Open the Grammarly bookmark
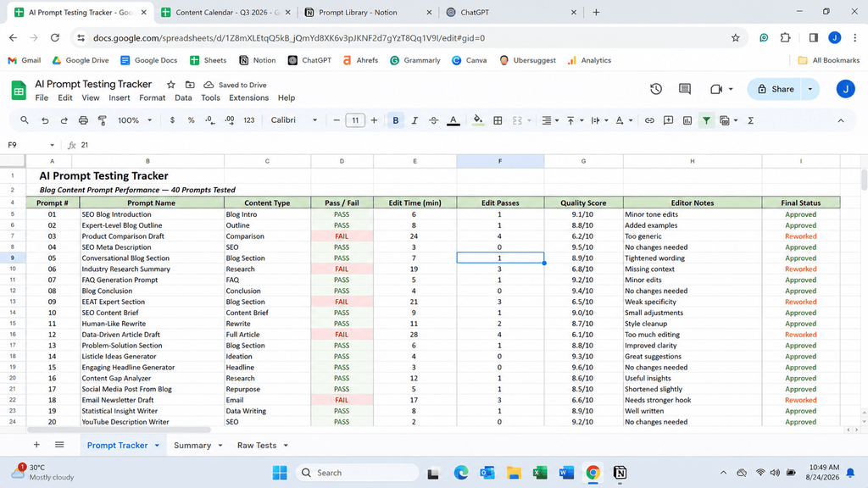This screenshot has width=868, height=488. pyautogui.click(x=415, y=60)
